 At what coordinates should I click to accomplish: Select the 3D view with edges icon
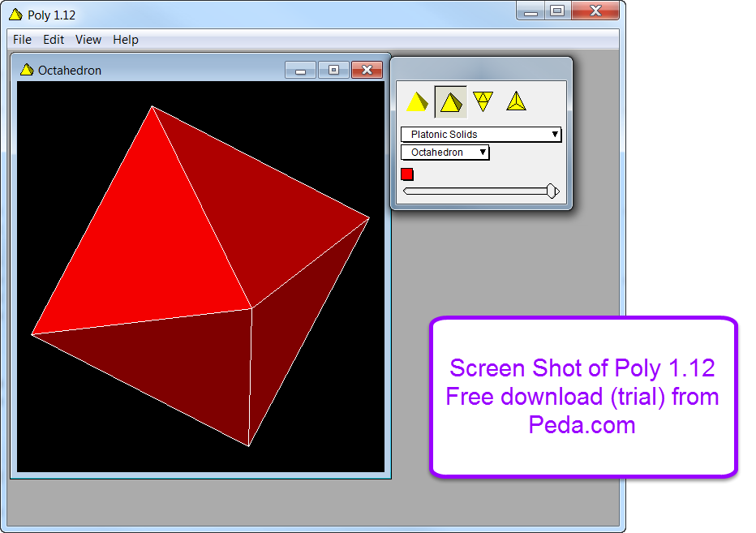[451, 101]
